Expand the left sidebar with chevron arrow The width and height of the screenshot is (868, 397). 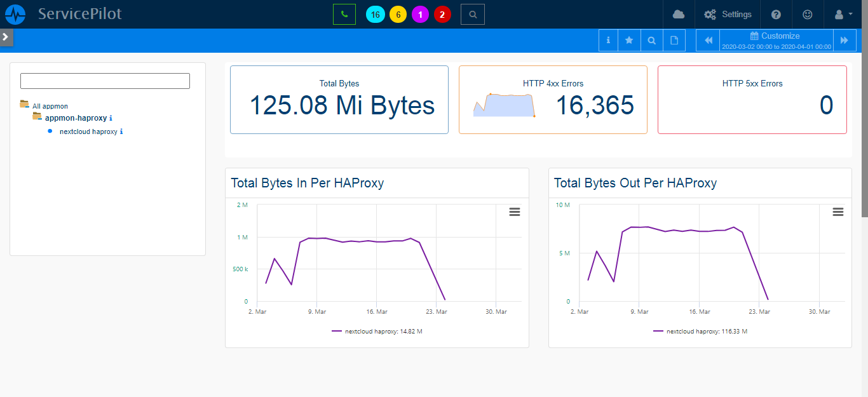coord(6,37)
